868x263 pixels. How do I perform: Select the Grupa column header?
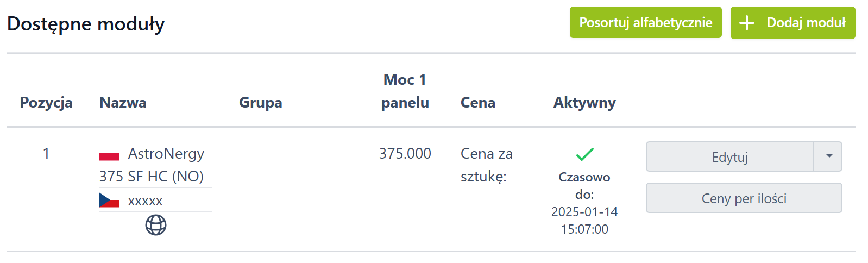click(x=260, y=103)
